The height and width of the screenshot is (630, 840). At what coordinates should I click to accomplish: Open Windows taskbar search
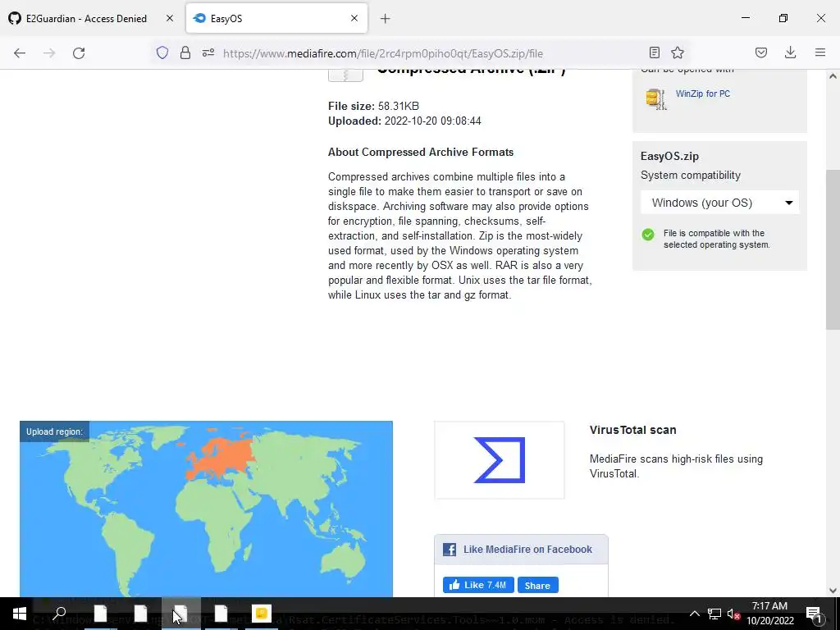pos(59,614)
